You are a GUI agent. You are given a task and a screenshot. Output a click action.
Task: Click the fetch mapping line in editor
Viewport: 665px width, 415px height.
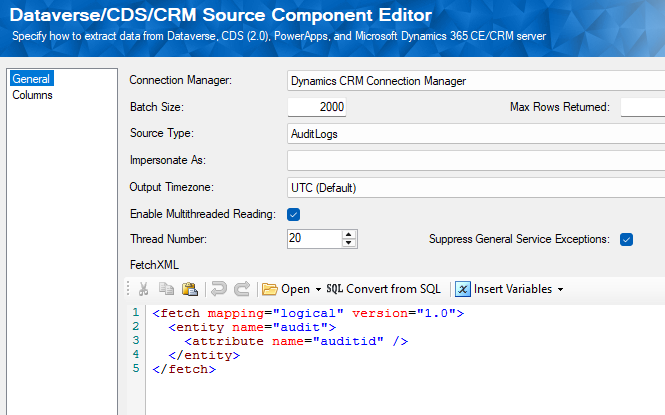tap(308, 313)
